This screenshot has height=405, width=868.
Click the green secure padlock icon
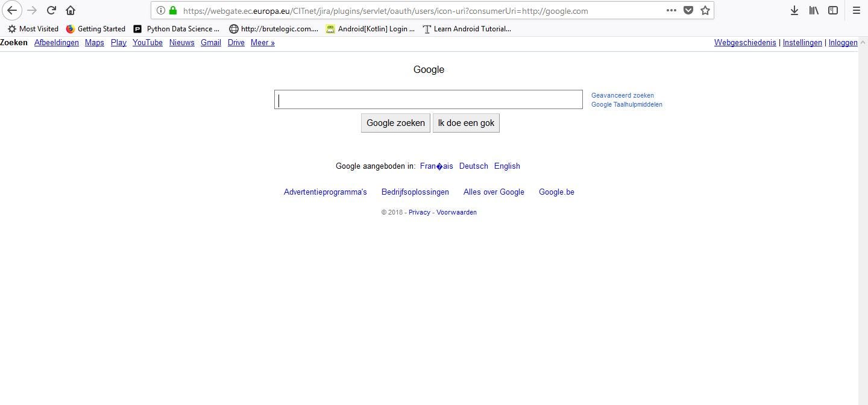pos(173,10)
